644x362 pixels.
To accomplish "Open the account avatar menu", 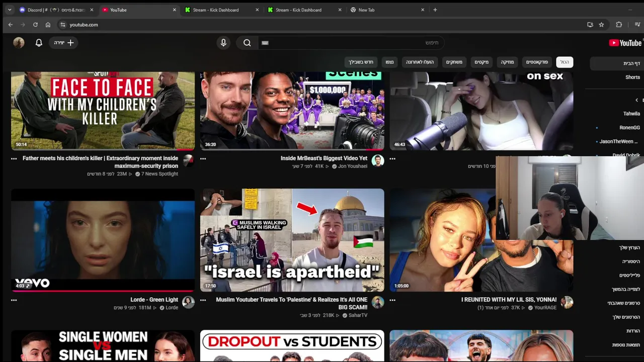I will click(19, 43).
